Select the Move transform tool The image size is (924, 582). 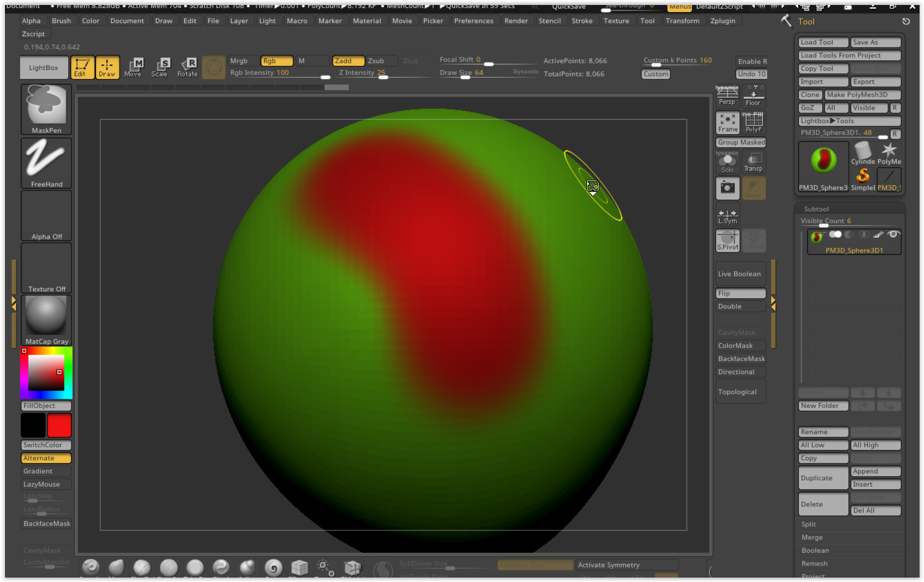click(133, 67)
